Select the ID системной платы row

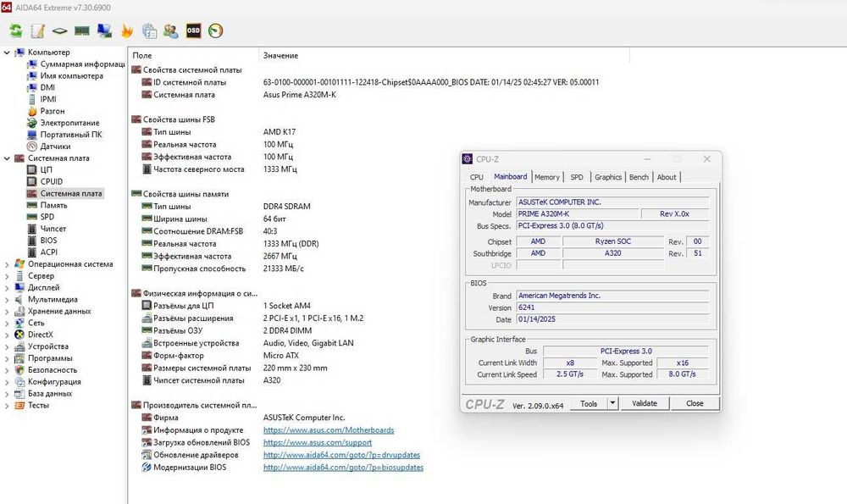(370, 82)
